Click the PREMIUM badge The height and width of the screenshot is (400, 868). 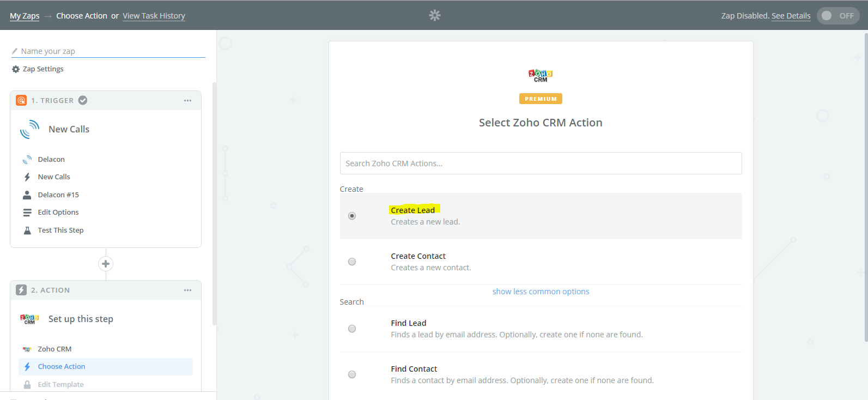coord(541,99)
